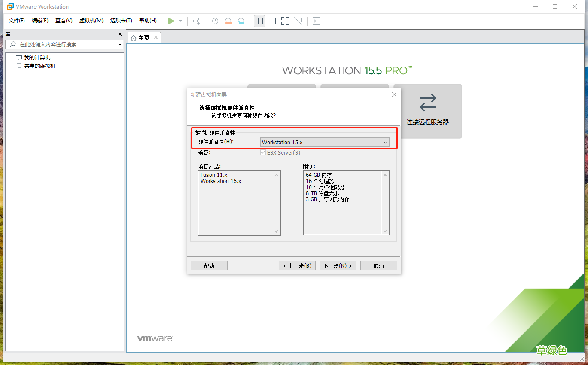Toggle the ESX Server compatibility checkbox
The height and width of the screenshot is (365, 588).
click(x=262, y=152)
